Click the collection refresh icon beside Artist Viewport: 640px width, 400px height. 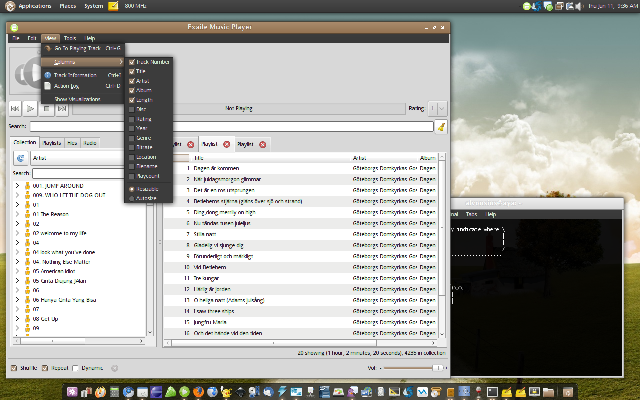[x=20, y=158]
